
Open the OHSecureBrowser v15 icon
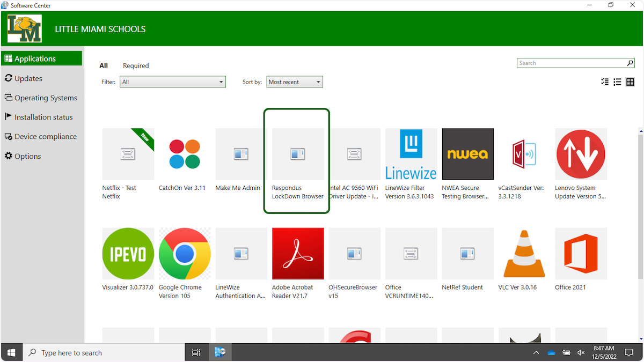355,254
